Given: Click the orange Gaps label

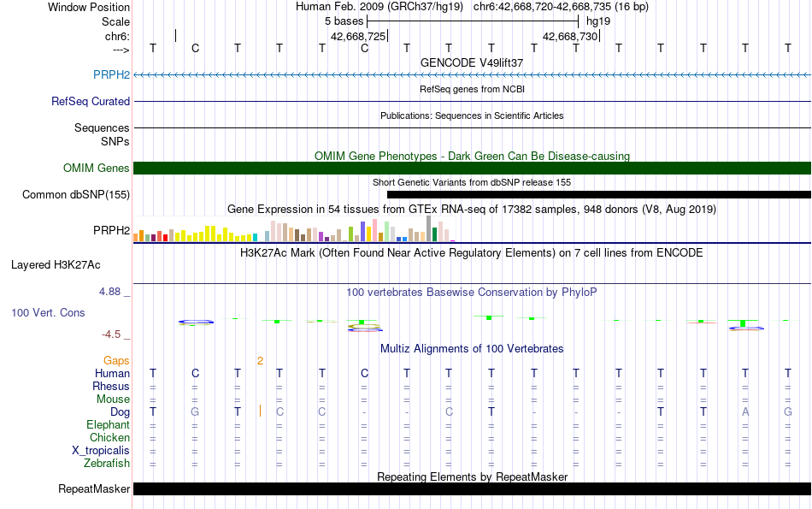Looking at the screenshot, I should point(116,361).
